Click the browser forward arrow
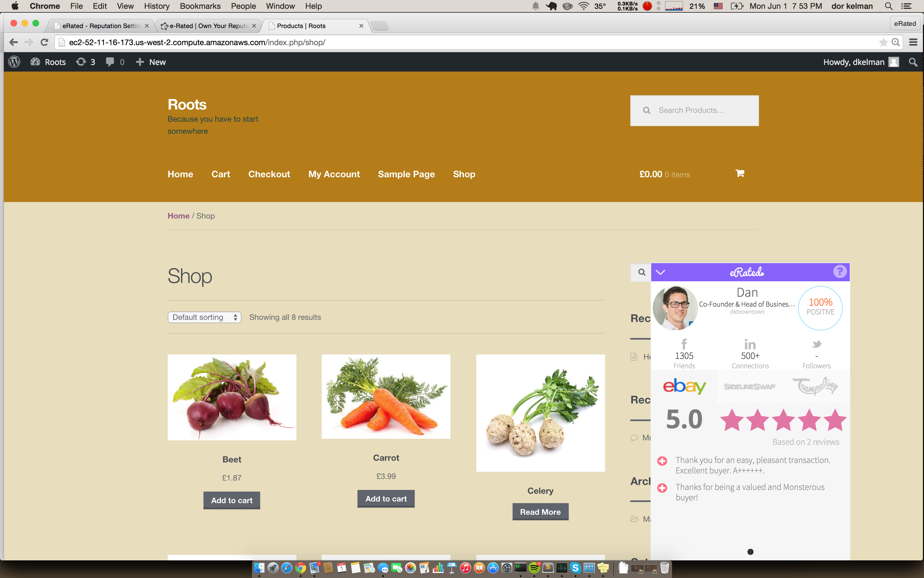This screenshot has width=924, height=578. coord(29,42)
